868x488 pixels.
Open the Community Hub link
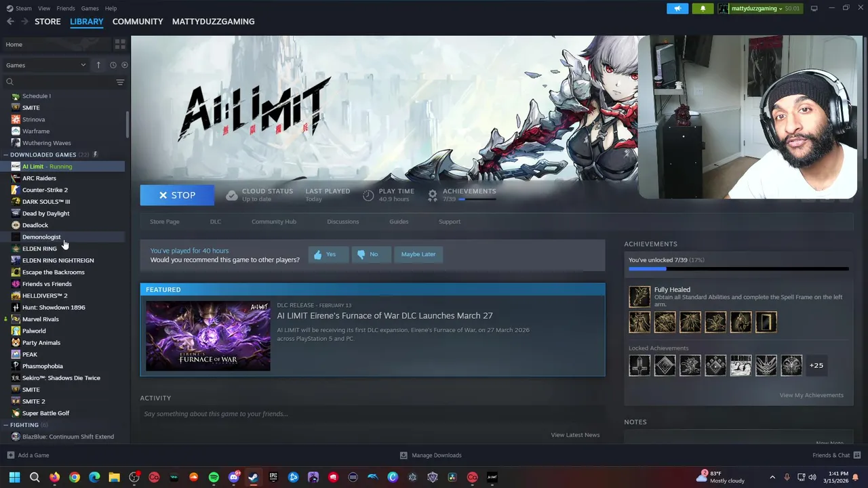[274, 222]
